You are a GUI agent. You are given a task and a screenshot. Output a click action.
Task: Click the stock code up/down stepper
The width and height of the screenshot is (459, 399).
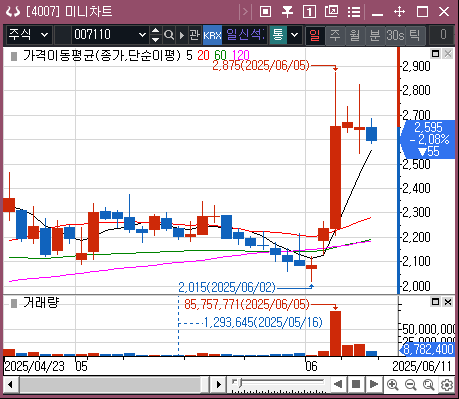tap(156, 35)
